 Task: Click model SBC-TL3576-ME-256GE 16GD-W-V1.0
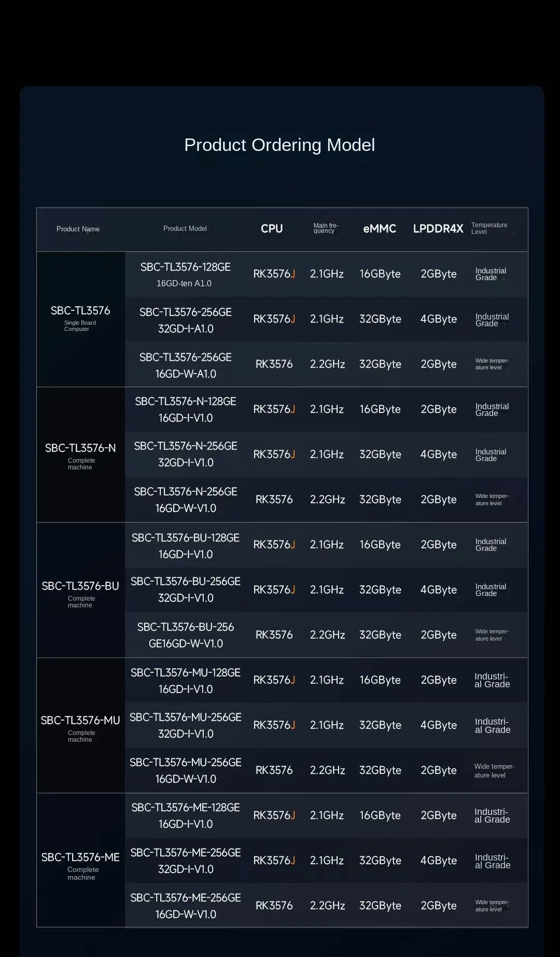[186, 906]
